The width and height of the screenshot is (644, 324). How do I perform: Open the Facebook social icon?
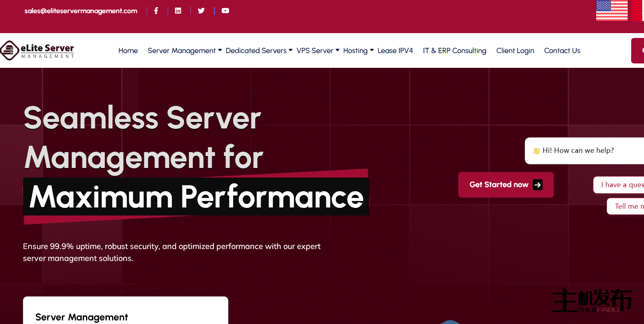[156, 11]
